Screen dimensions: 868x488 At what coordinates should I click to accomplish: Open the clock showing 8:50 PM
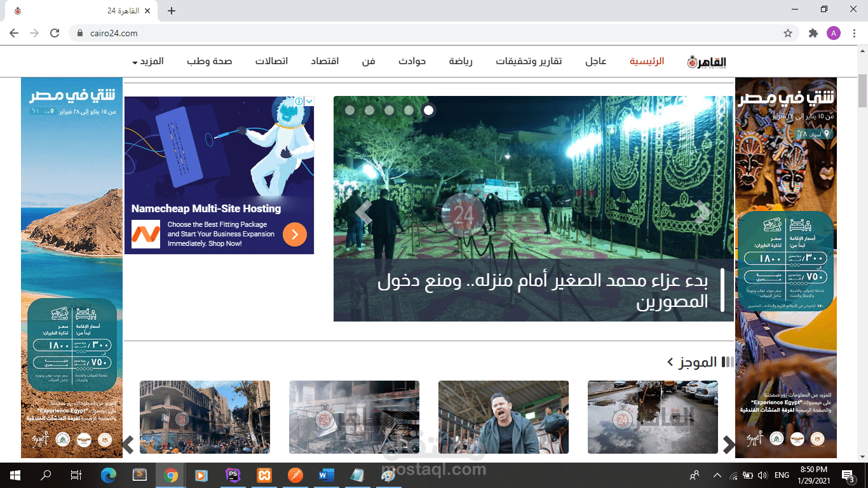pos(815,475)
